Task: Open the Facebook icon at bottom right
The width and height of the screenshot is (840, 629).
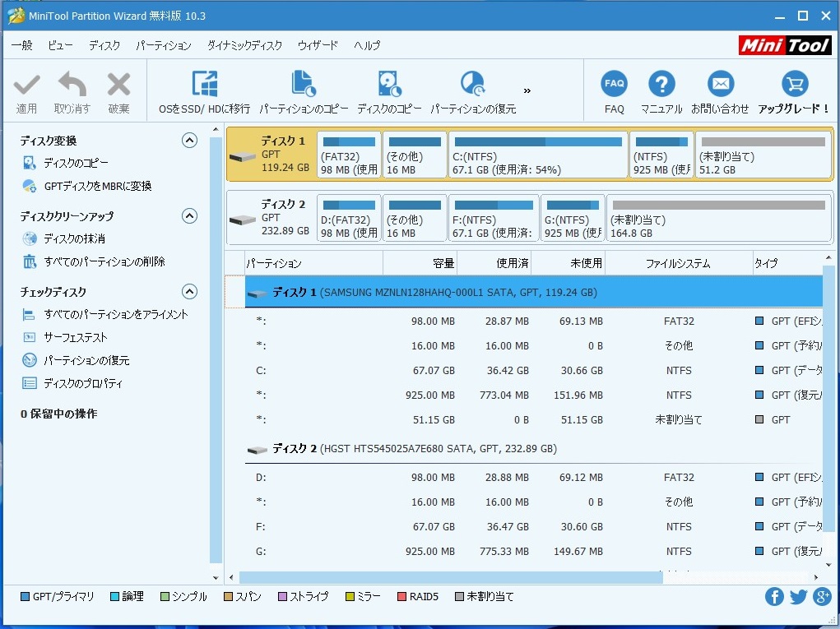Action: coord(774,597)
